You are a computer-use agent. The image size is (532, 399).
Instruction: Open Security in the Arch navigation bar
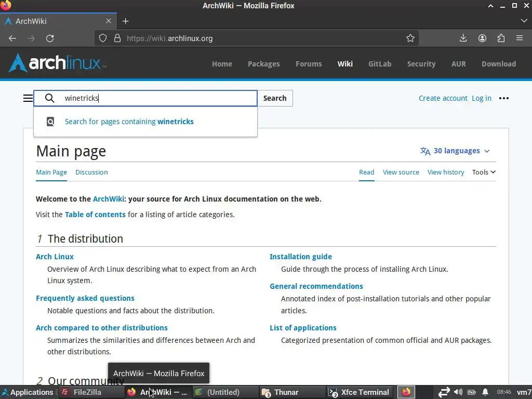point(421,64)
